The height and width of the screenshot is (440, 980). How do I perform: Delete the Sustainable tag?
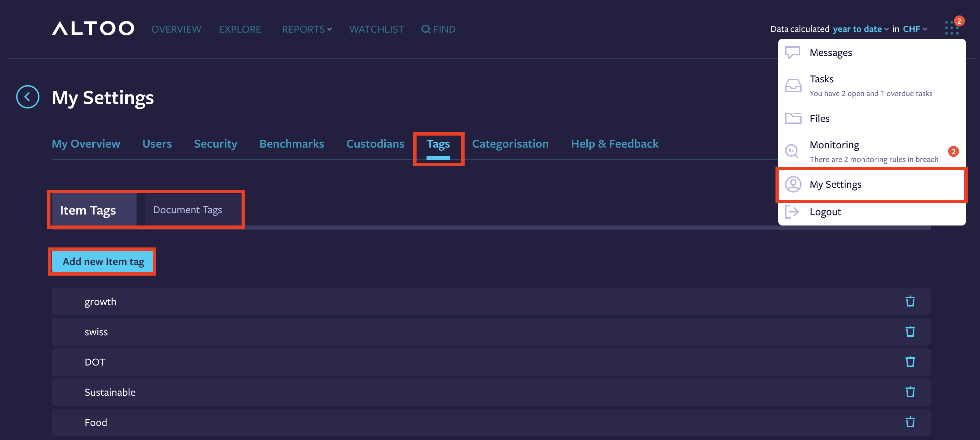[910, 391]
